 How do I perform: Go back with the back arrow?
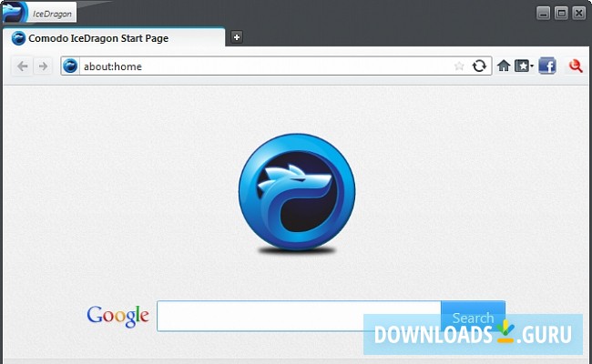click(x=22, y=66)
